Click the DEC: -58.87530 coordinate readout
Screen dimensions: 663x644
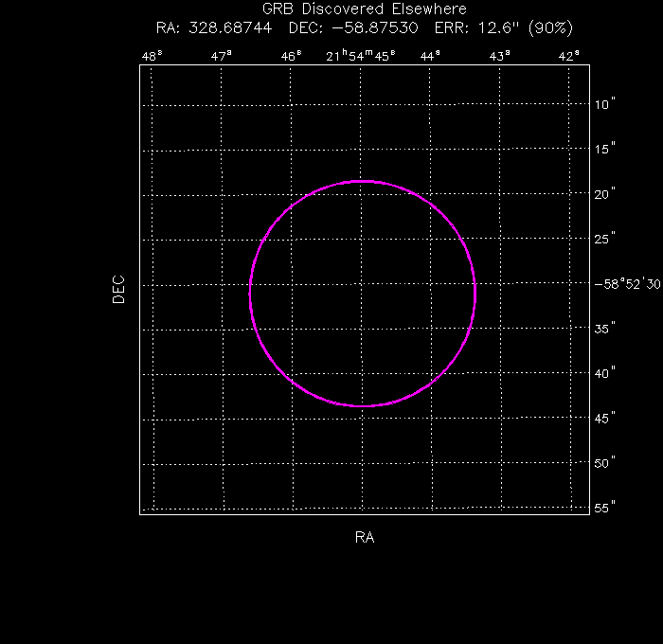pos(351,27)
